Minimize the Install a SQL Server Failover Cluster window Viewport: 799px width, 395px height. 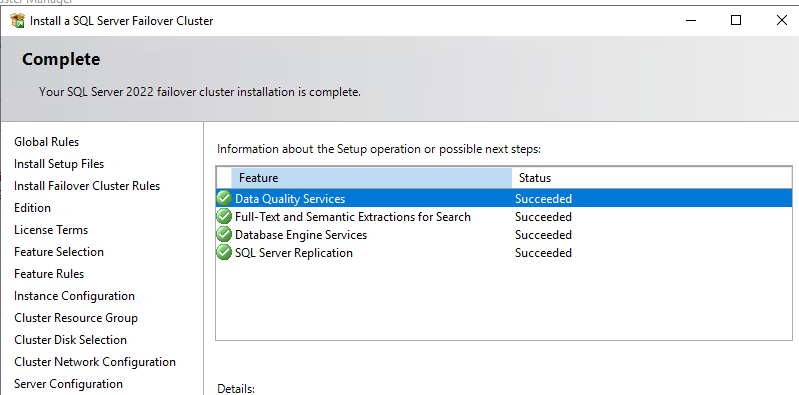[x=690, y=21]
